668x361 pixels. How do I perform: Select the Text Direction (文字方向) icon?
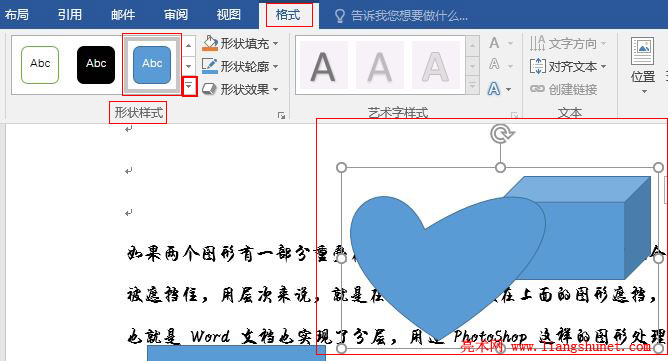(538, 43)
